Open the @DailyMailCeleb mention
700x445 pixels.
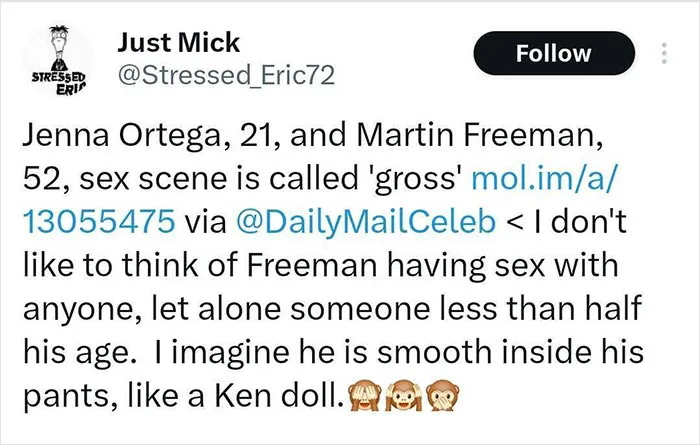pos(365,222)
